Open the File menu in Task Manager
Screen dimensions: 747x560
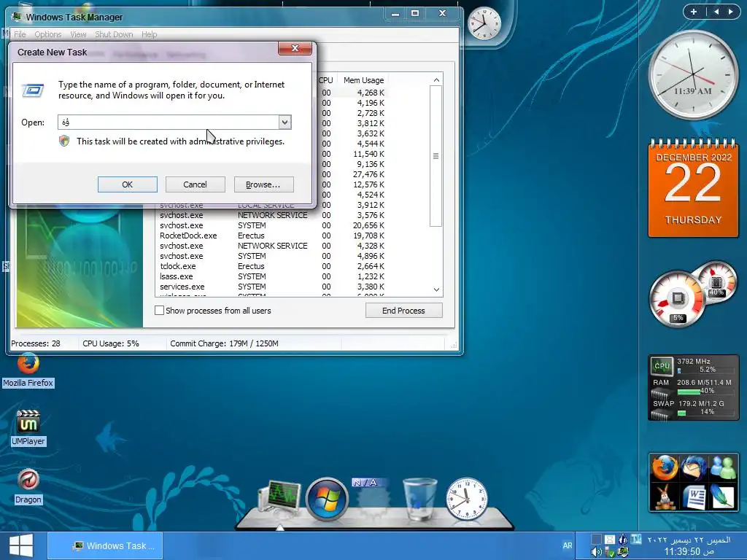[x=20, y=34]
